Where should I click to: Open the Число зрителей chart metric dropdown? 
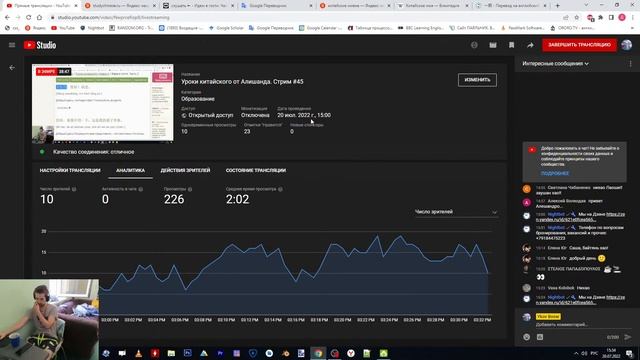[x=456, y=212]
